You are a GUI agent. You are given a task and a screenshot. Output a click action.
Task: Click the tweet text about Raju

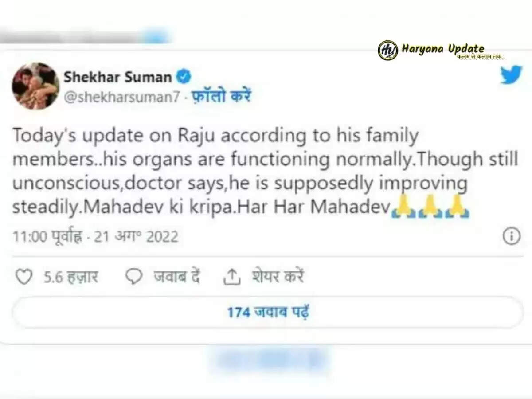(265, 172)
